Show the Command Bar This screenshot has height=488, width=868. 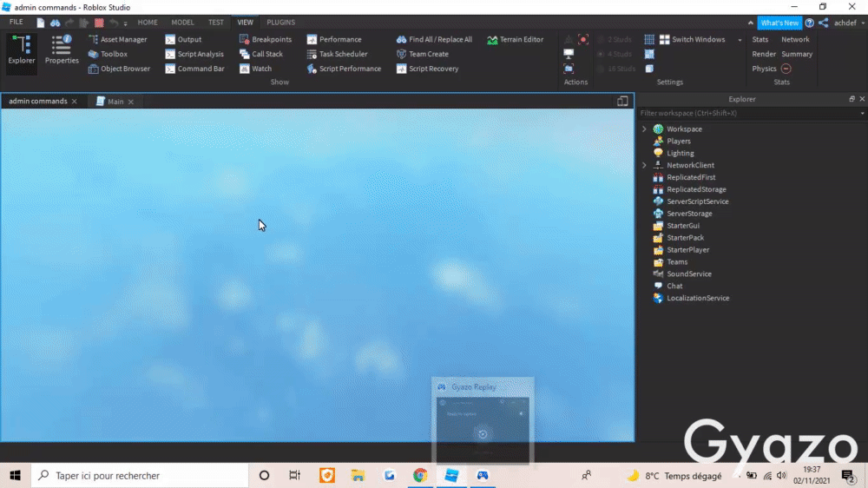tap(194, 69)
